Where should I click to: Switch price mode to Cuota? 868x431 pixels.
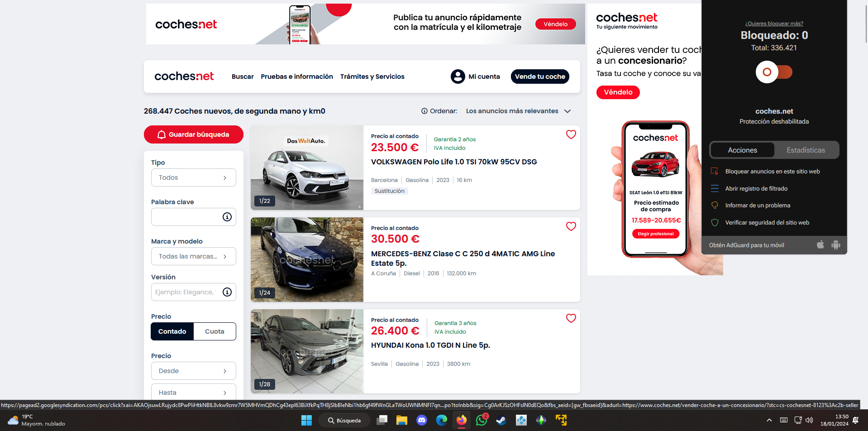pyautogui.click(x=215, y=331)
